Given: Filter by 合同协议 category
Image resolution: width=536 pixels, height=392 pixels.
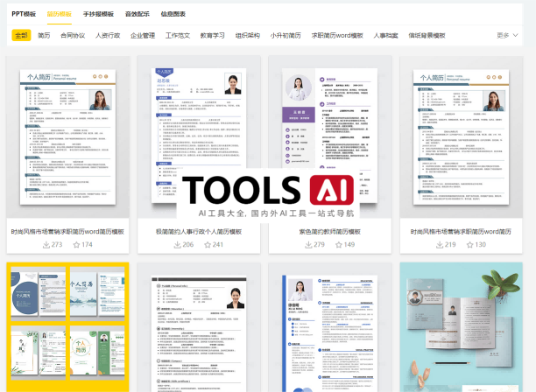Looking at the screenshot, I should pos(73,36).
